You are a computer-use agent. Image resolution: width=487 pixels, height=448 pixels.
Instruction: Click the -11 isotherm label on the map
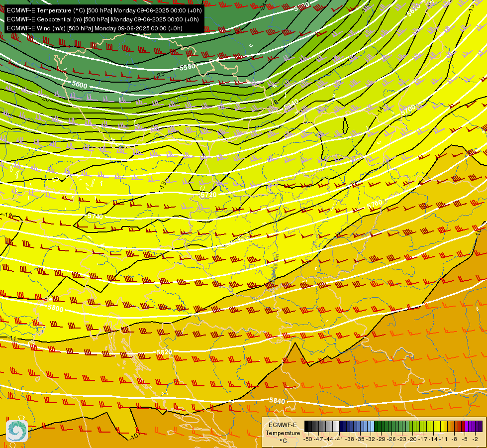click(12, 338)
